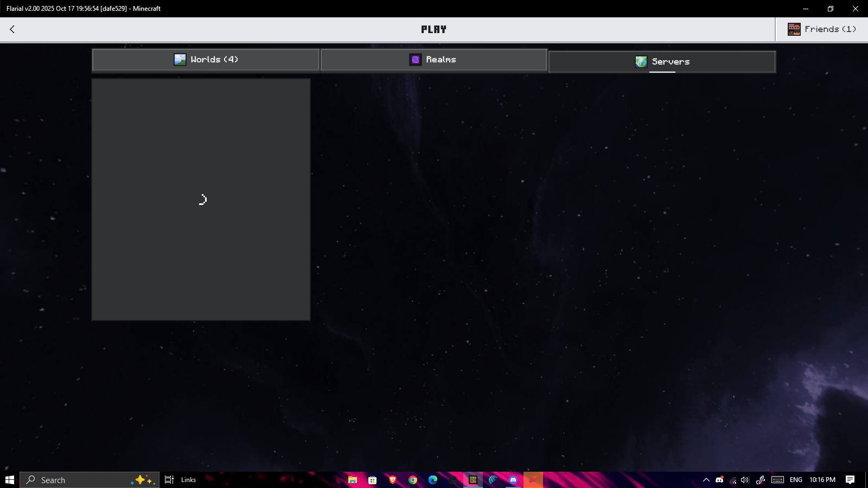
Task: Open the Friends (1) panel
Action: click(822, 29)
